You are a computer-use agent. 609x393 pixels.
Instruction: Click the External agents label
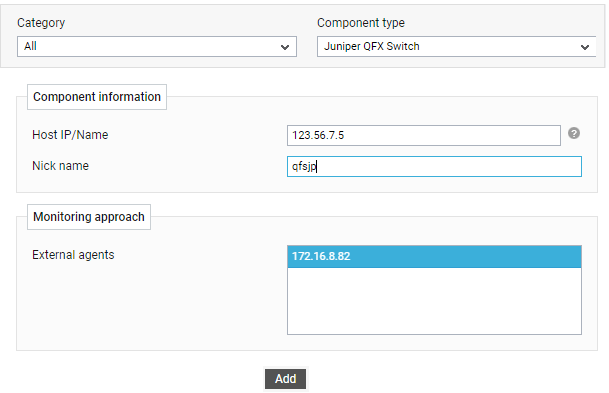pyautogui.click(x=73, y=255)
